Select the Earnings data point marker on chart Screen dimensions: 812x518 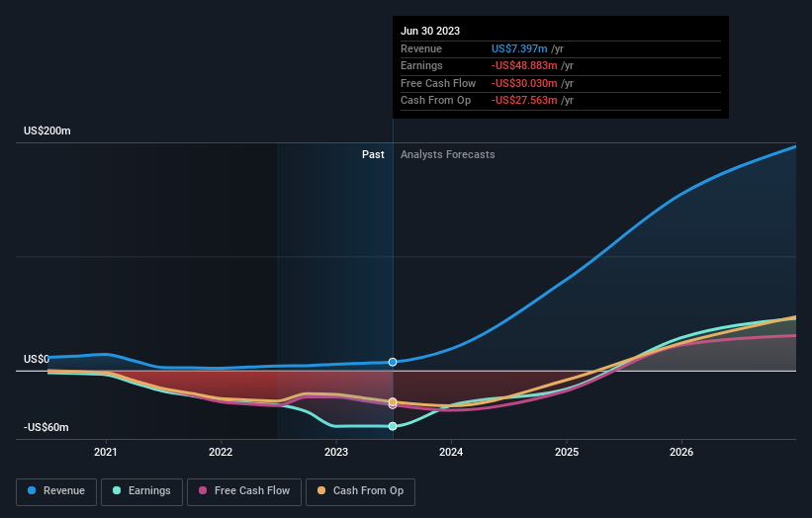393,426
